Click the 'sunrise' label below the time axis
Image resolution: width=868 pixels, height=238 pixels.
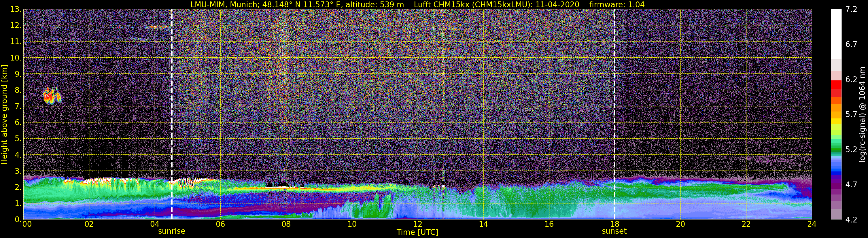click(x=171, y=231)
